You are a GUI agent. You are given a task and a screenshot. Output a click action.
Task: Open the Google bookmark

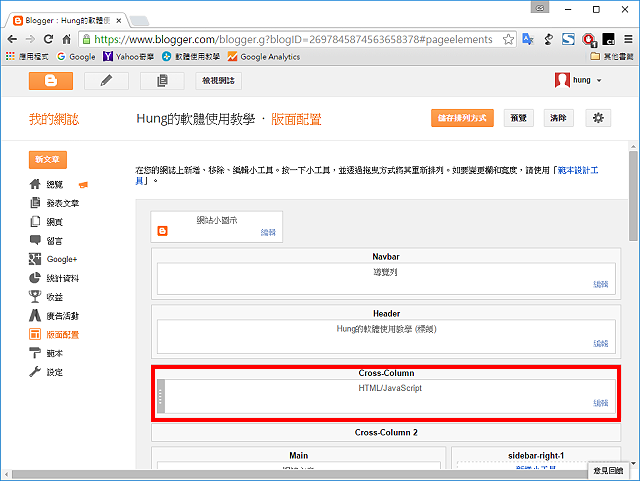coord(76,56)
